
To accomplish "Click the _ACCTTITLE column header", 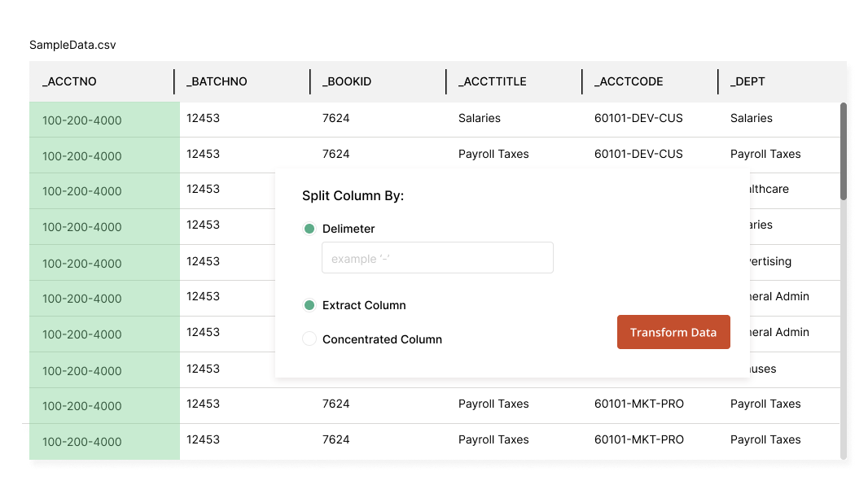I will 493,81.
